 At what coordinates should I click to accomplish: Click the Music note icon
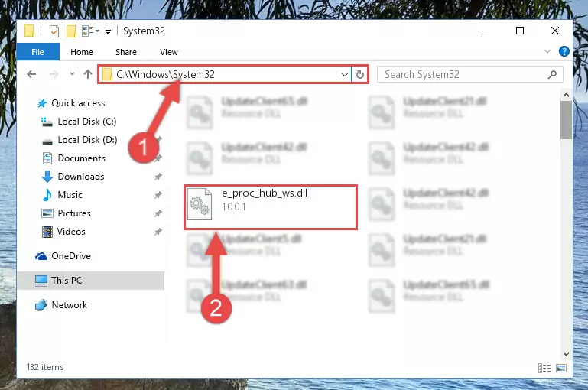pos(47,195)
